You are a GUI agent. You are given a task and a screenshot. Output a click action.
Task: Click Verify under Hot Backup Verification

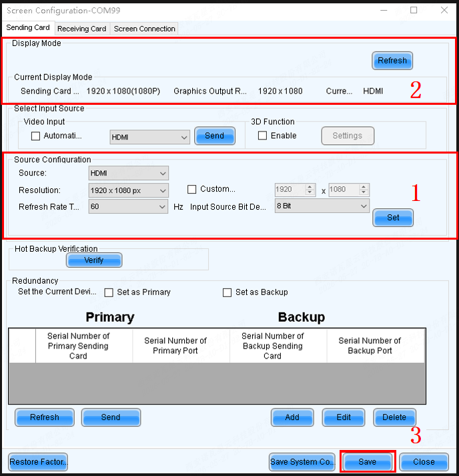click(x=94, y=260)
